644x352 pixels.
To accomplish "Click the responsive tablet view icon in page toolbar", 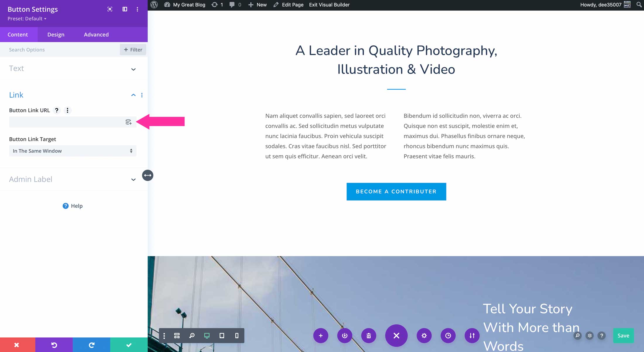I will pos(222,336).
